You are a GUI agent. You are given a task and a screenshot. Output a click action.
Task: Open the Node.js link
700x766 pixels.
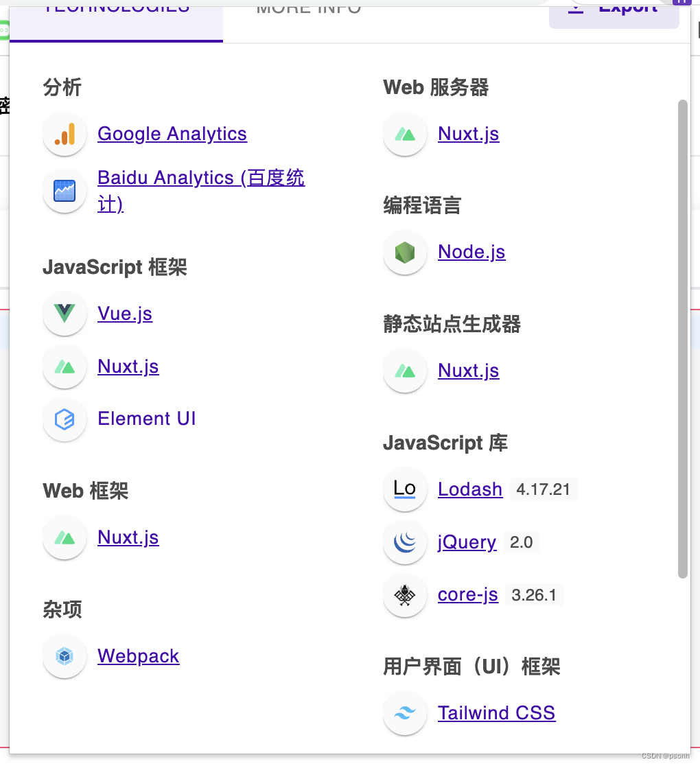(x=471, y=252)
